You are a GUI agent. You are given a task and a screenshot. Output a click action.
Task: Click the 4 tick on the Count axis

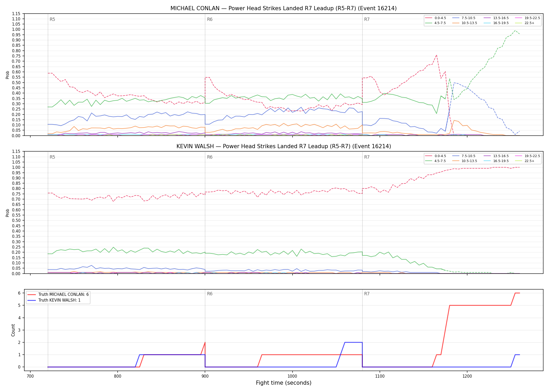[19, 318]
